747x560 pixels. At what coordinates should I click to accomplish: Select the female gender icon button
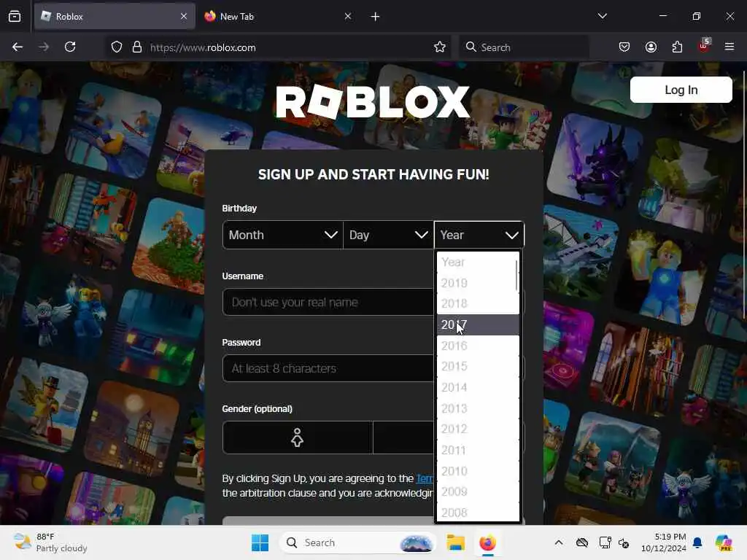click(298, 437)
